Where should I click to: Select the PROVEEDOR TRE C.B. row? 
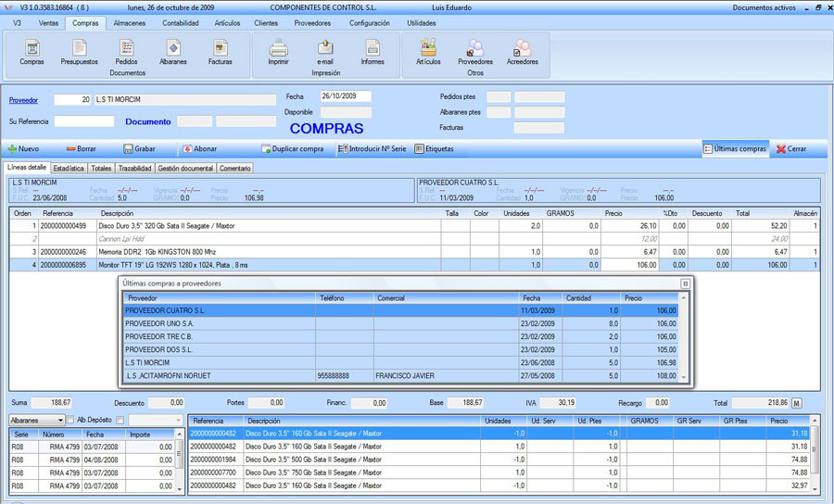[x=400, y=336]
